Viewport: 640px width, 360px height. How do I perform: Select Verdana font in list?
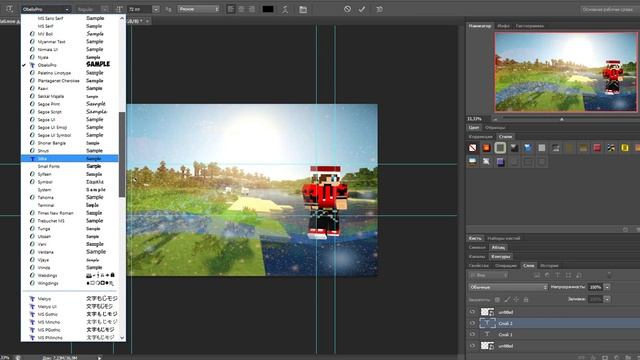click(70, 252)
